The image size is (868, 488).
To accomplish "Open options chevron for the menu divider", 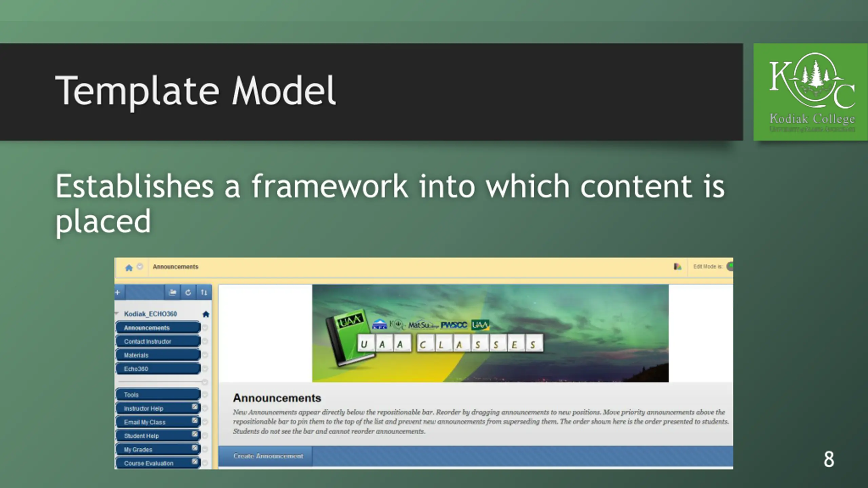I will tap(205, 382).
